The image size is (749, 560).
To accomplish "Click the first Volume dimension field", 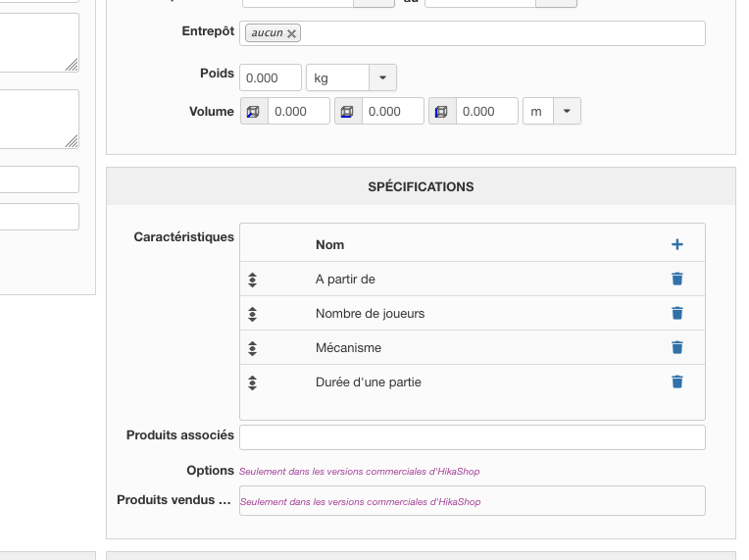I will tap(299, 111).
